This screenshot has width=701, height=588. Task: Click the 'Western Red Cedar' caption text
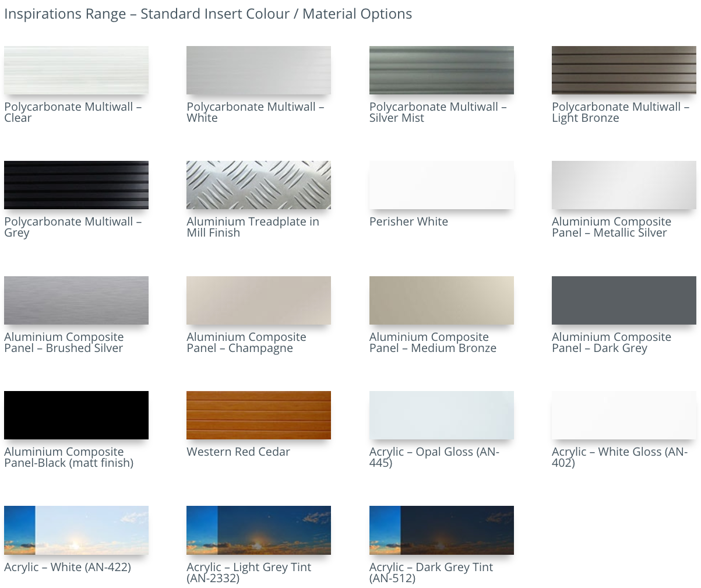pos(238,452)
